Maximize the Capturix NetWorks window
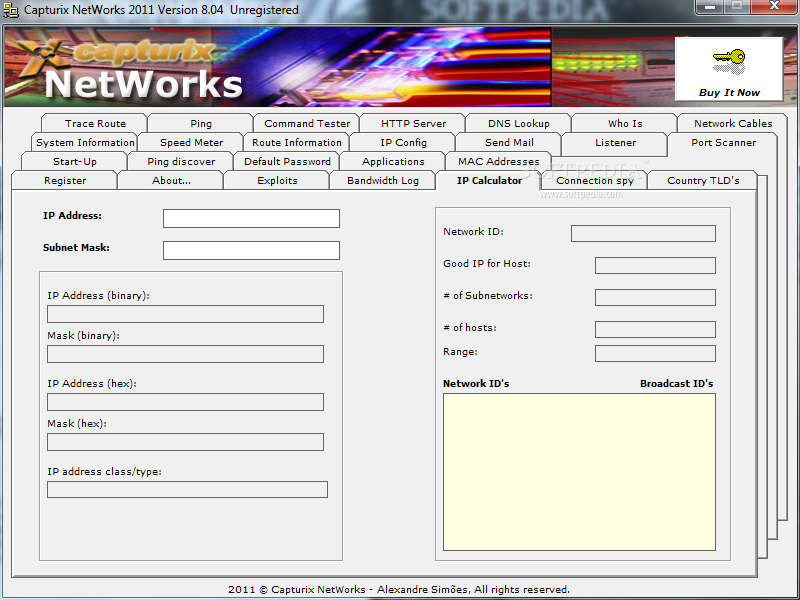 (x=737, y=7)
